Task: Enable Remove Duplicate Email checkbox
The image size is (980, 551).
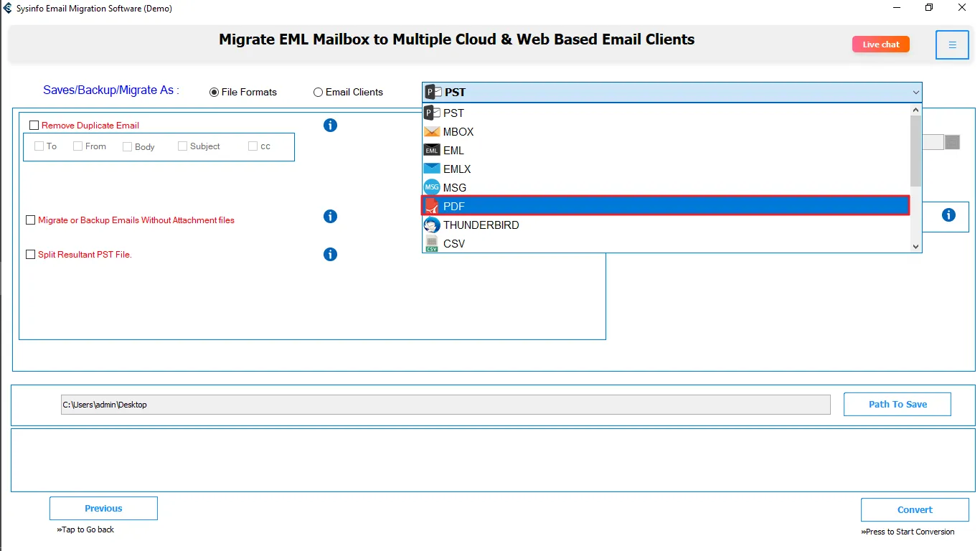Action: [x=34, y=126]
